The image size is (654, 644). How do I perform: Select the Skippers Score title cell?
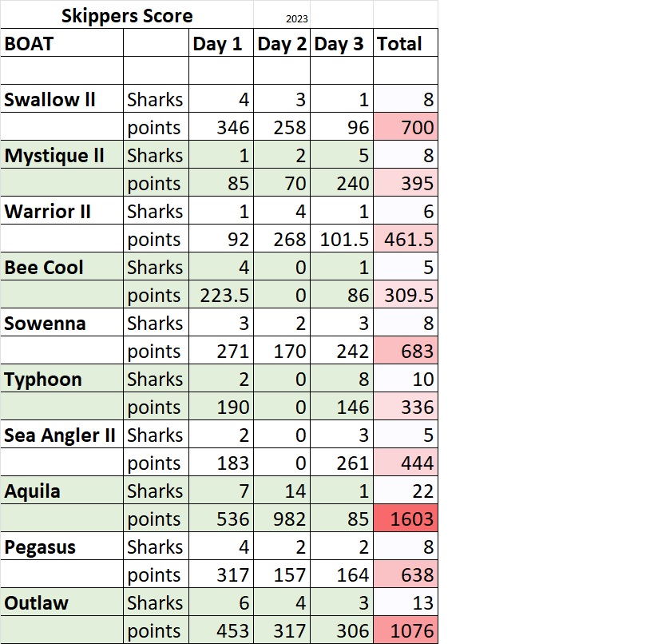click(x=127, y=15)
